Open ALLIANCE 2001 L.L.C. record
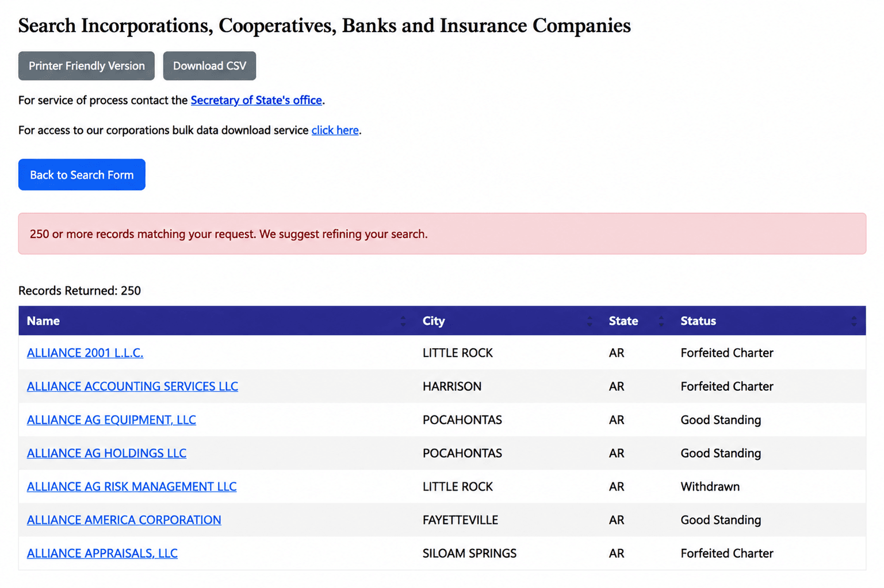884x588 pixels. pyautogui.click(x=85, y=353)
